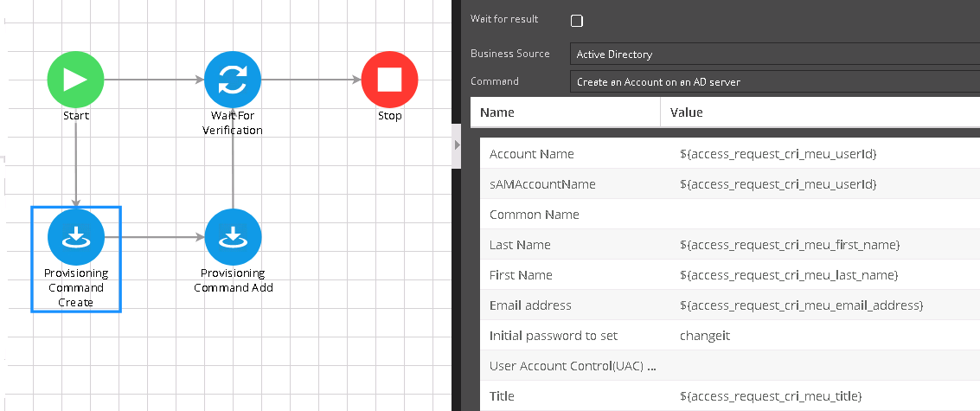Select the Wait For Verification node

click(233, 80)
